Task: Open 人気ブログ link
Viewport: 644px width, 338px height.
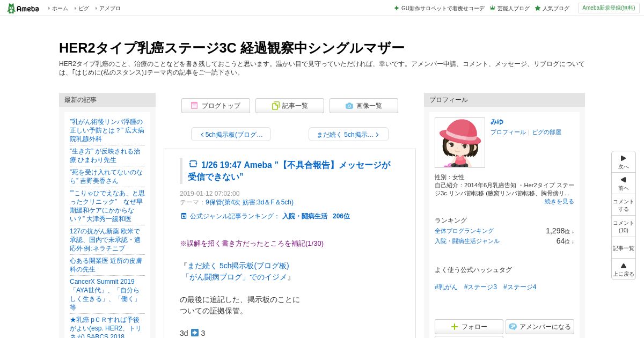Action: point(552,9)
